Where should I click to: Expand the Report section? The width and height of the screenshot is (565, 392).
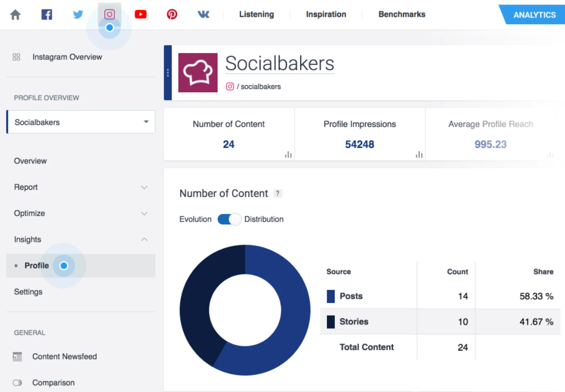(144, 187)
